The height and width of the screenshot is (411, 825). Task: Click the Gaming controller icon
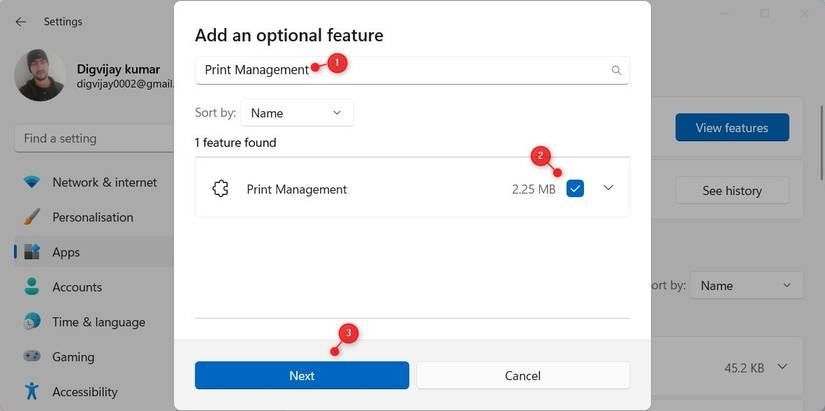pyautogui.click(x=32, y=357)
